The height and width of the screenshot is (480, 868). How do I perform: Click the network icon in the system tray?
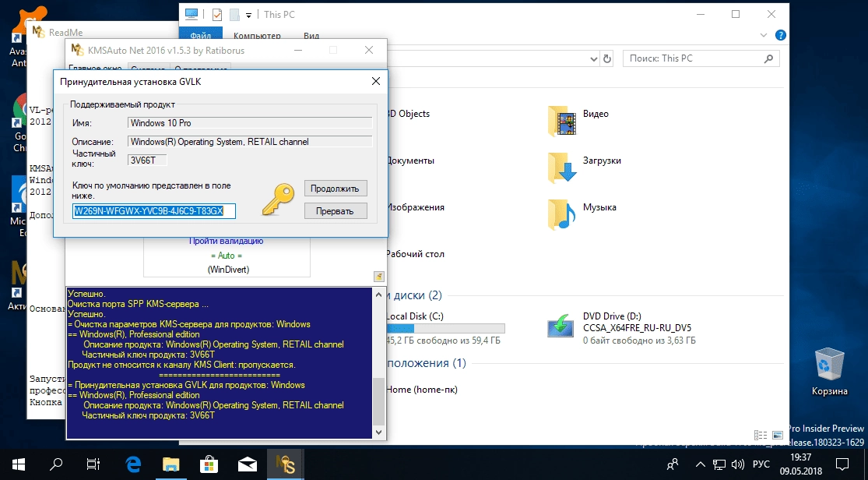click(x=719, y=464)
